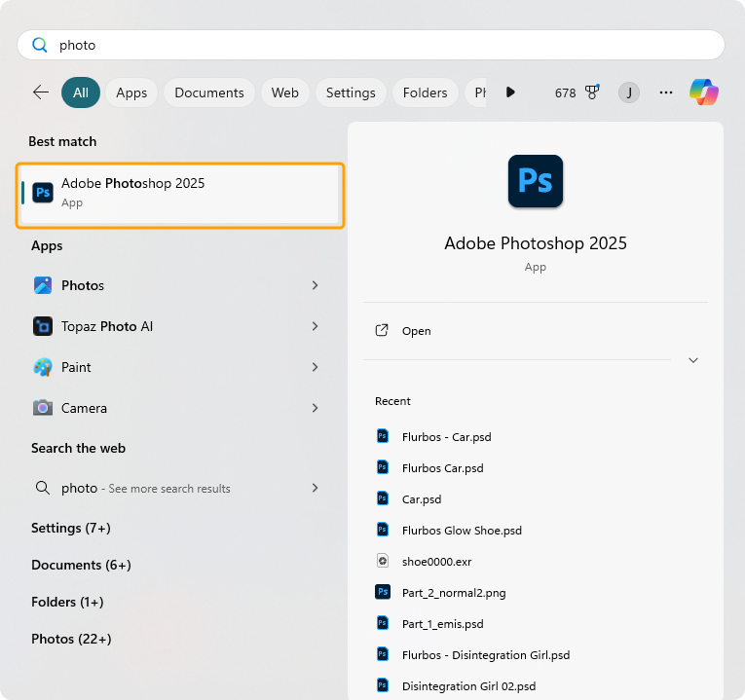Open the Folders (1+) section
Viewport: 745px width, 700px height.
pos(67,603)
